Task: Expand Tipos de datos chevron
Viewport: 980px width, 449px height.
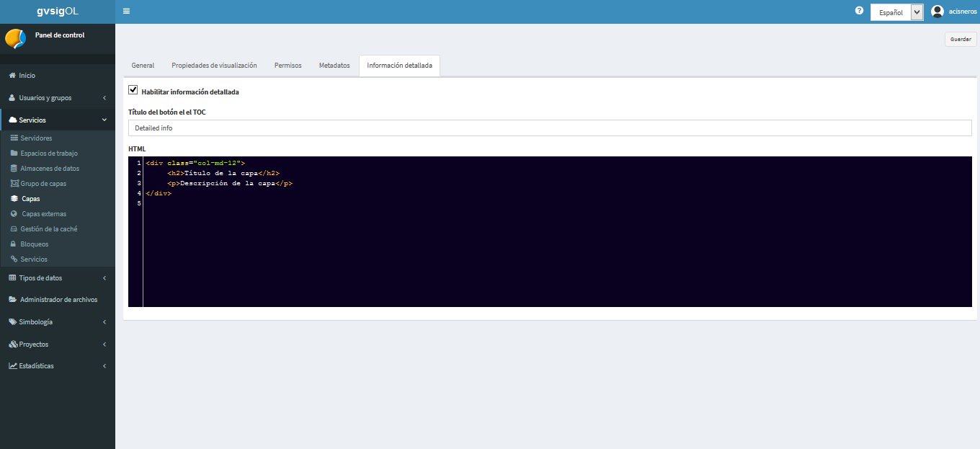Action: coord(104,278)
